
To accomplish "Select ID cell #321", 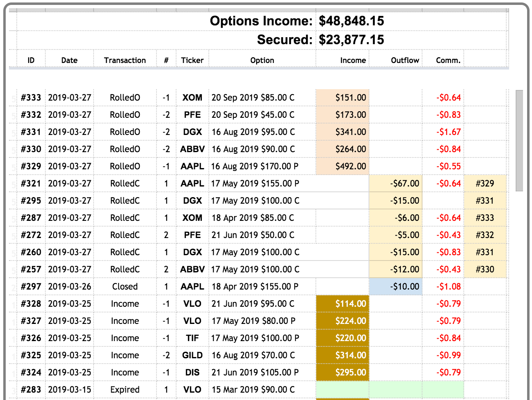I will pyautogui.click(x=31, y=184).
